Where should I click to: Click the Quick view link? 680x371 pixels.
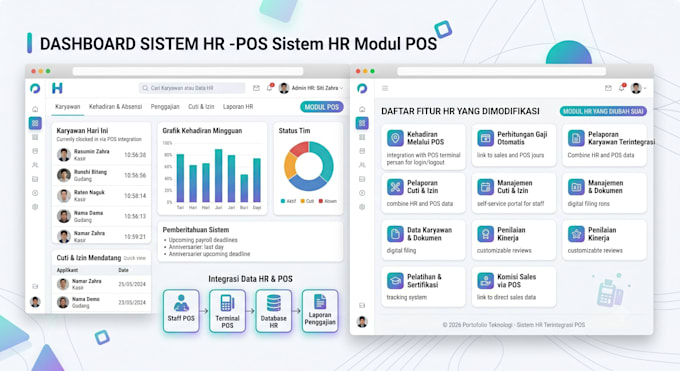[134, 258]
